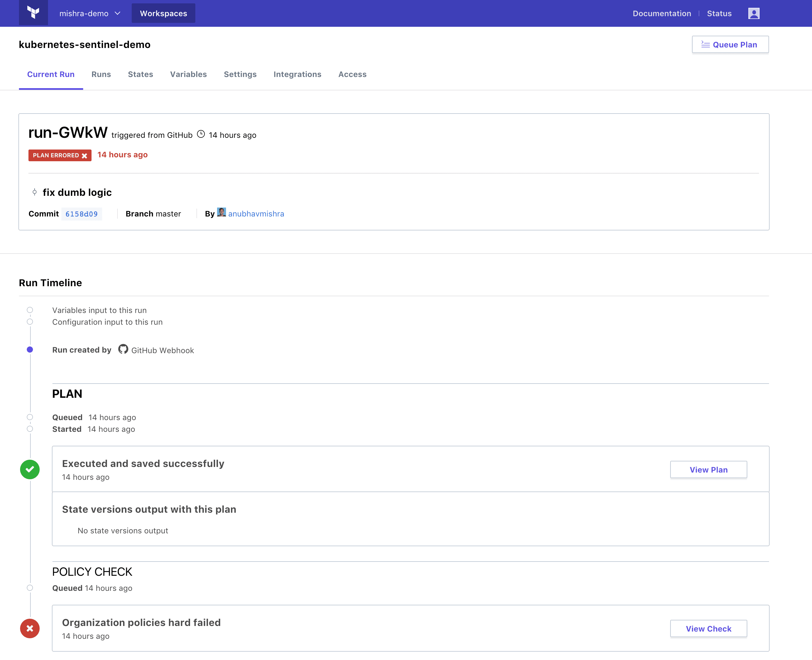Click the red policy failed icon
The height and width of the screenshot is (660, 812).
(30, 628)
